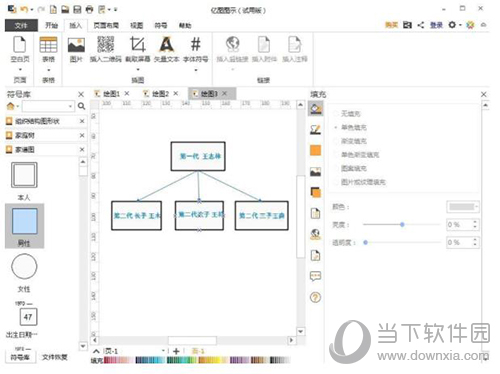
Task: Use the screen capture tool (截取屏幕)
Action: coord(138,49)
